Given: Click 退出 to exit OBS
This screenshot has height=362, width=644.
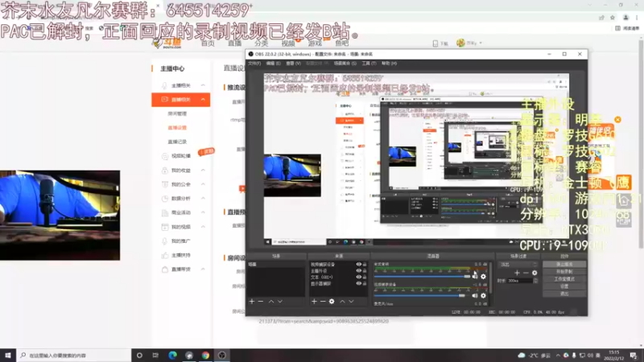Looking at the screenshot, I should point(564,294).
